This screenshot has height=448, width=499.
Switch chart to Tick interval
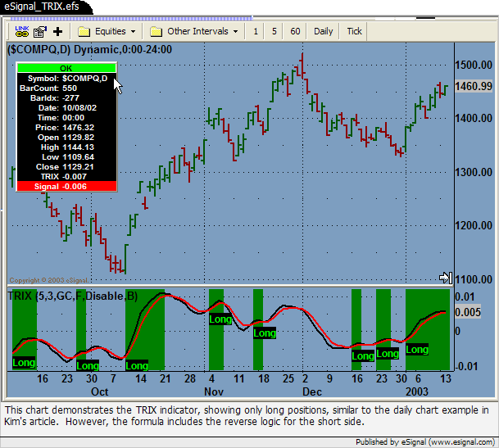354,31
